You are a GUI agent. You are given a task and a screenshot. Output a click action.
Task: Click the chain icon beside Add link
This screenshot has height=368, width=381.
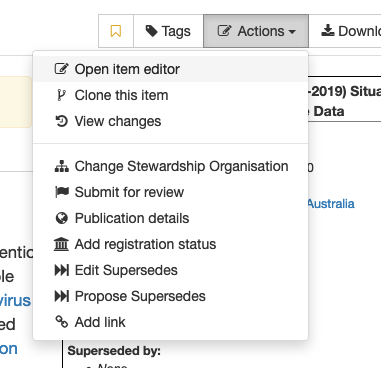tap(62, 322)
